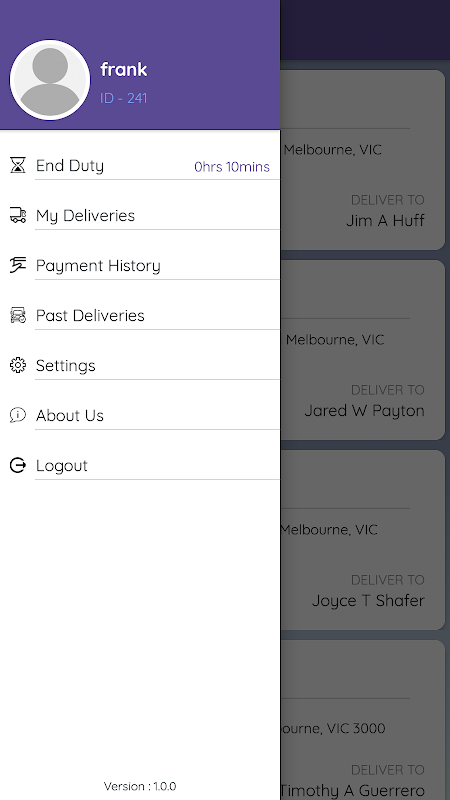Tap the 0hrs 10mins duty timer
This screenshot has height=800, width=450.
[232, 167]
